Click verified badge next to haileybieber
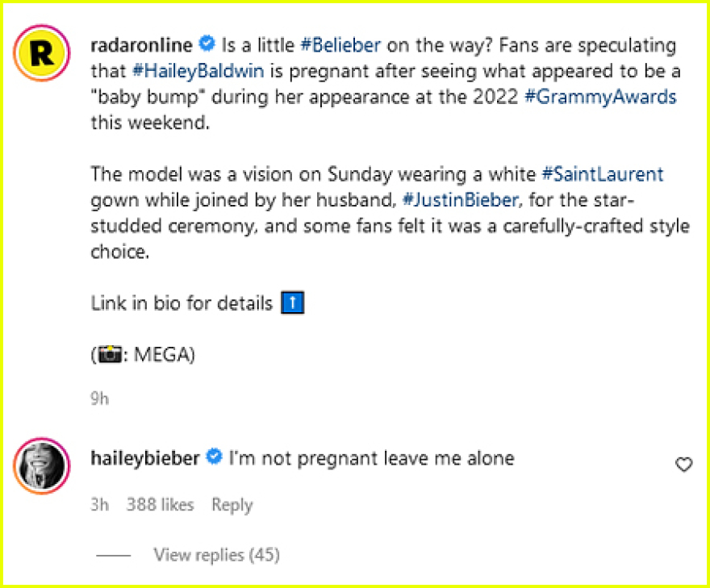This screenshot has height=588, width=710. tap(214, 458)
